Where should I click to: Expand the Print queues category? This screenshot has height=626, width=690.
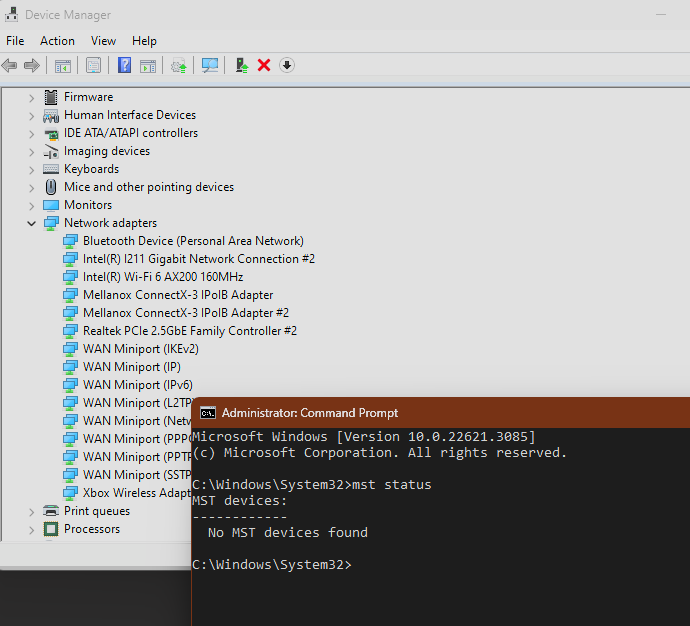pyautogui.click(x=31, y=512)
